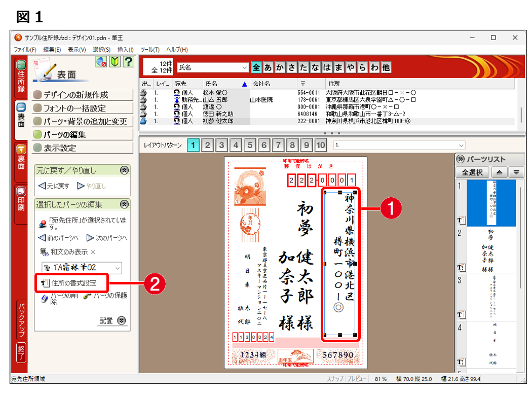Image resolution: width=532 pixels, height=397 pixels.
Task: Click 前のパーツへ left arrow icon
Action: pyautogui.click(x=42, y=238)
